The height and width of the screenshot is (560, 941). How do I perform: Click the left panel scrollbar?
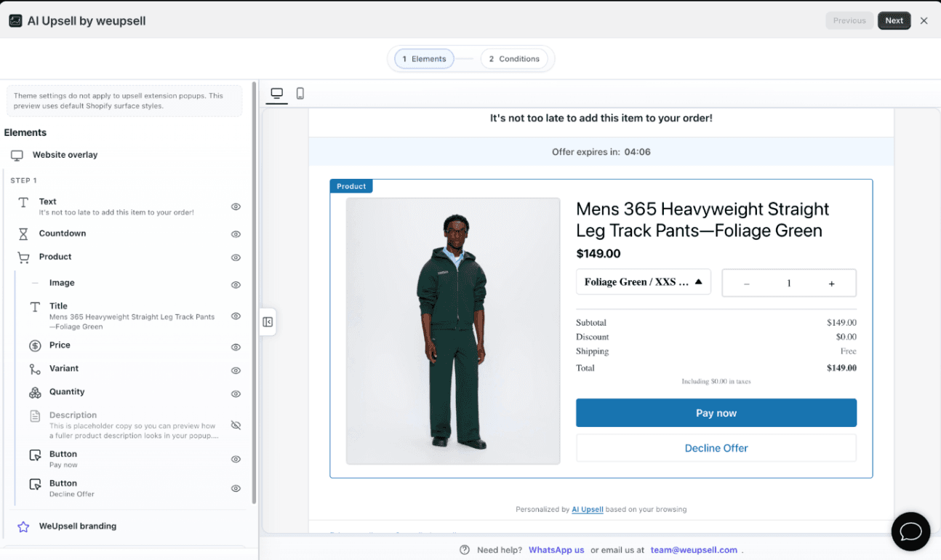pos(254,292)
